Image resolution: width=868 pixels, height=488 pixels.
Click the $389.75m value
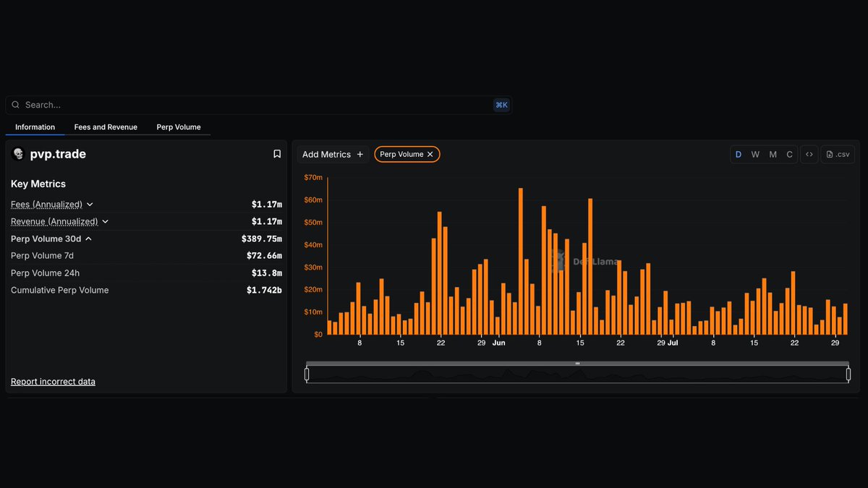coord(262,239)
